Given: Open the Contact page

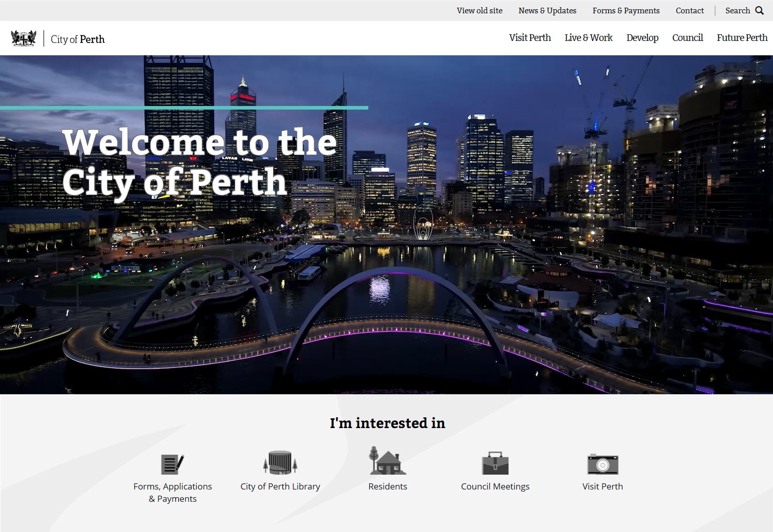Looking at the screenshot, I should [x=689, y=10].
